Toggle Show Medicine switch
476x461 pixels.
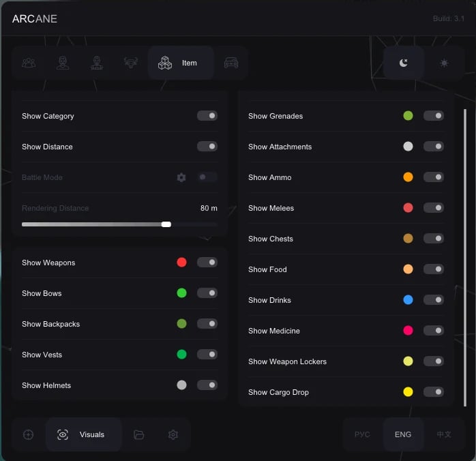(434, 331)
